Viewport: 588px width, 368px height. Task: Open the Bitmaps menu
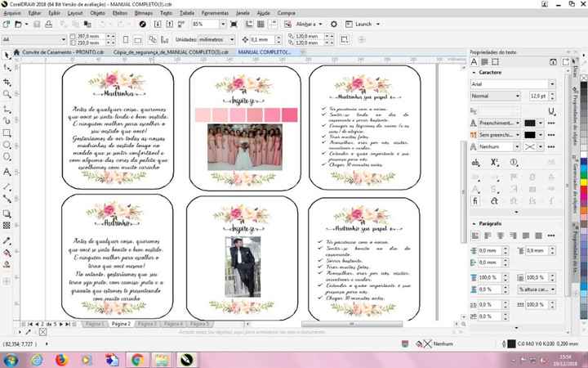(144, 13)
